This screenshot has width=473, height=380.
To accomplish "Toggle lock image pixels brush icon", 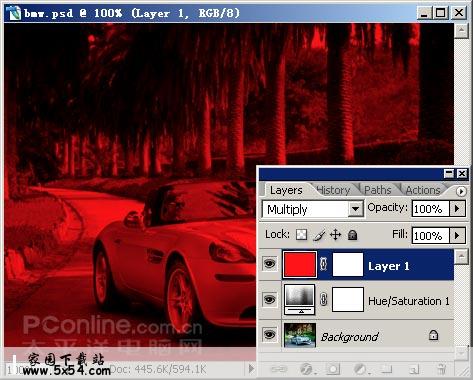I will pyautogui.click(x=319, y=235).
